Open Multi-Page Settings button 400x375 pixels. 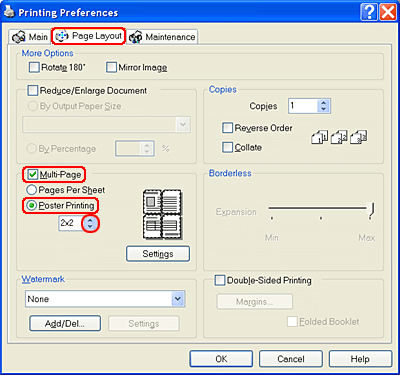(158, 254)
